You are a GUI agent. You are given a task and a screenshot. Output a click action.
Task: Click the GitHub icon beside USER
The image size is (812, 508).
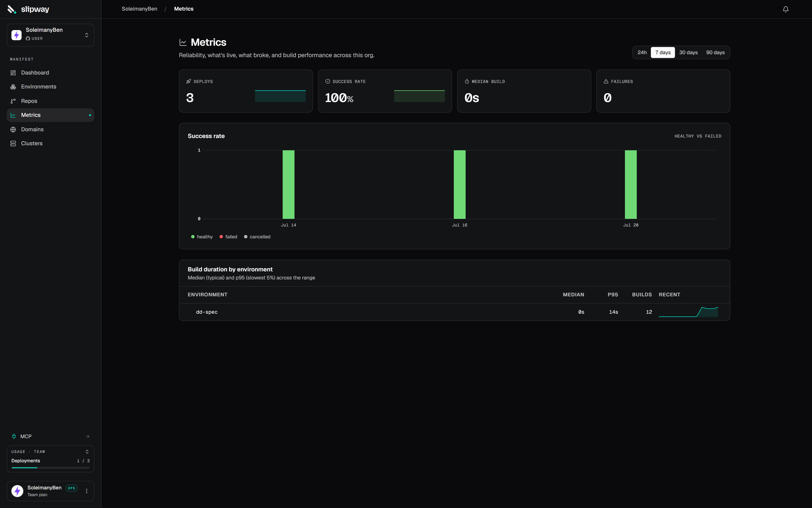(28, 39)
